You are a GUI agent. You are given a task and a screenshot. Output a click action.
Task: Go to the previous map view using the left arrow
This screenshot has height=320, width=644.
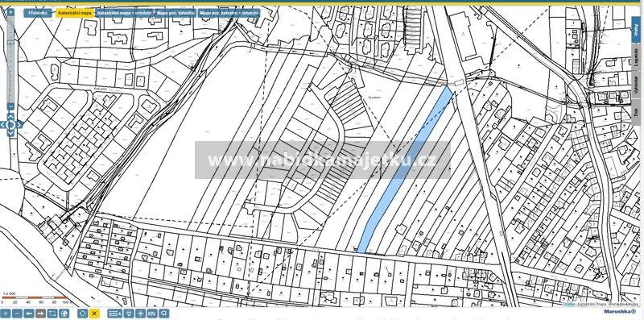click(29, 314)
